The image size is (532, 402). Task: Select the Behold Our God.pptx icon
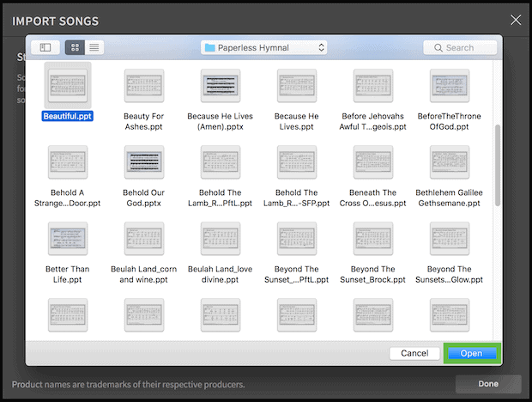click(x=144, y=161)
